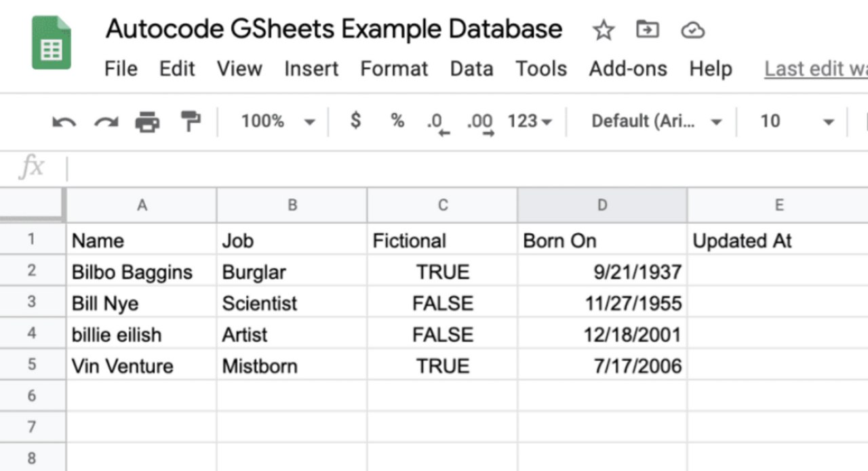Format as percent

tap(397, 121)
